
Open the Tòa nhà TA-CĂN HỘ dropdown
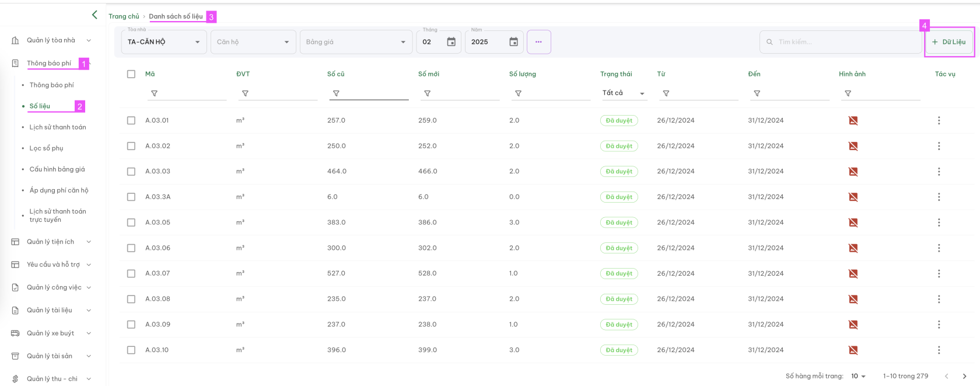pos(164,42)
